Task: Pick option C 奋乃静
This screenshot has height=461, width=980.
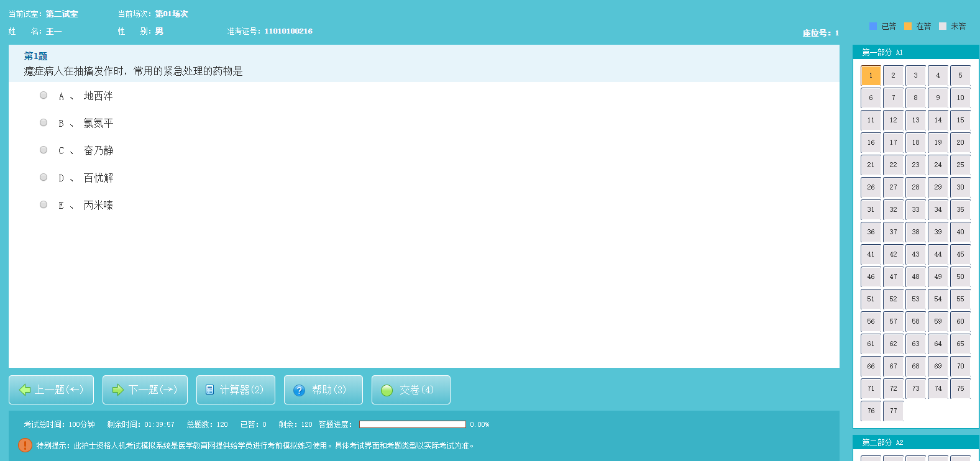Action: pyautogui.click(x=44, y=150)
